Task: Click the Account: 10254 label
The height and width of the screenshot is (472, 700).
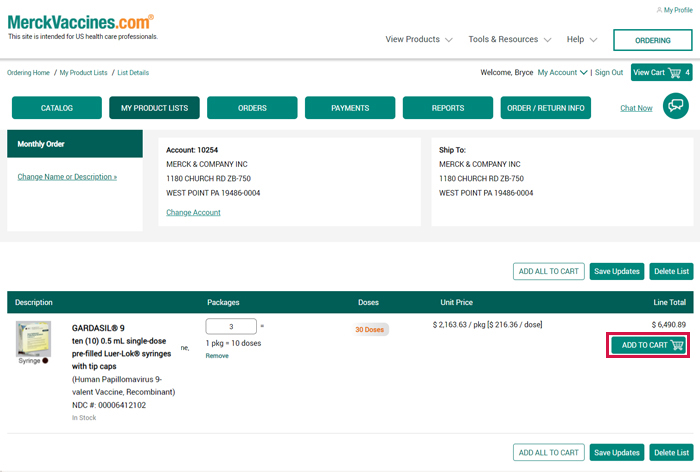Action: click(192, 150)
